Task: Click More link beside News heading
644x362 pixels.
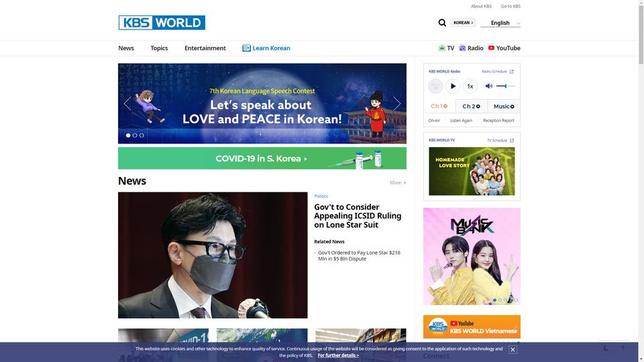Action: (x=398, y=182)
